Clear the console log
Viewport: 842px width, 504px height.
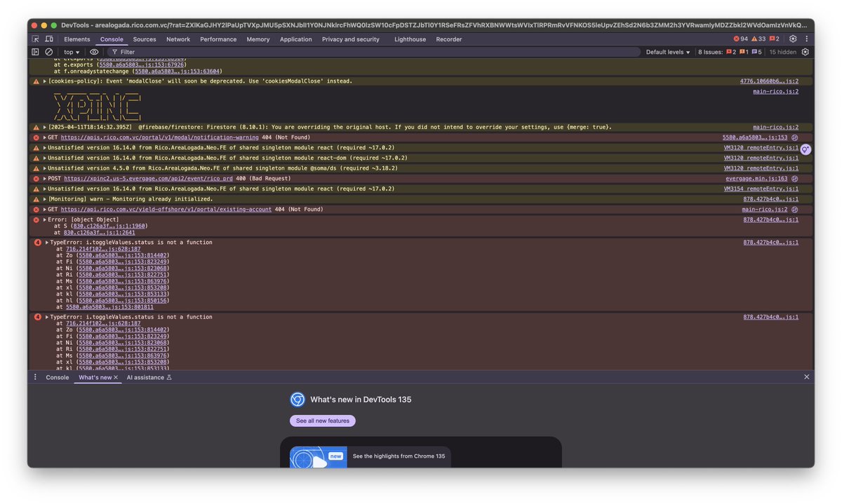pos(49,52)
